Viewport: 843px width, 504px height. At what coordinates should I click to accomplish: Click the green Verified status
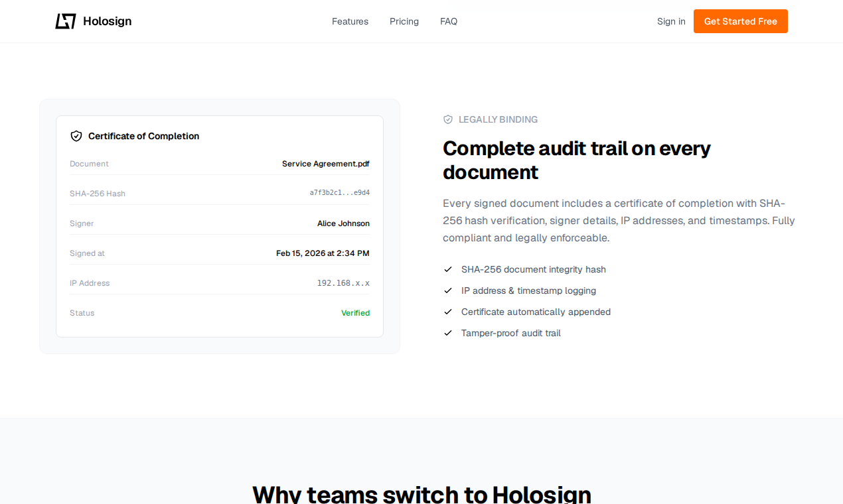coord(355,313)
